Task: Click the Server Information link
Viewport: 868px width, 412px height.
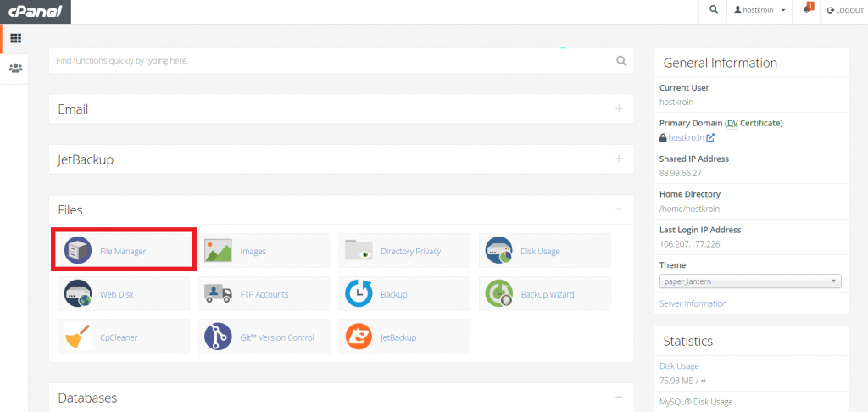Action: [693, 303]
